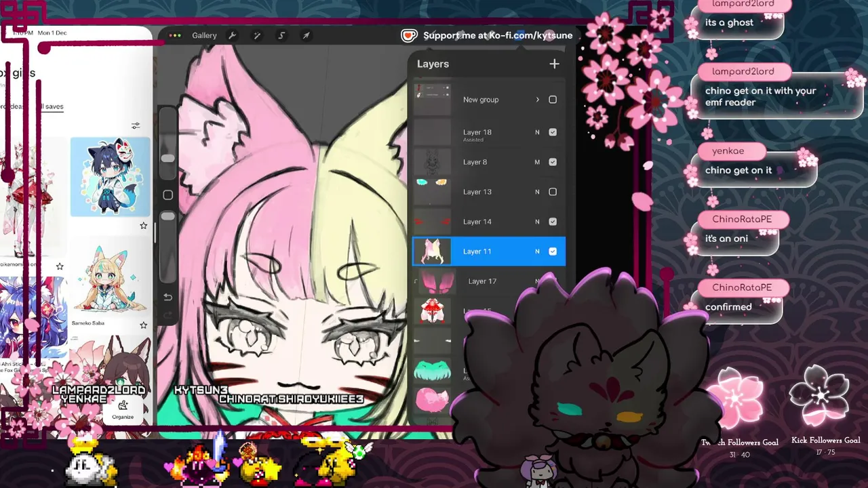Click Layer 14 red marks thumbnail

tap(433, 222)
